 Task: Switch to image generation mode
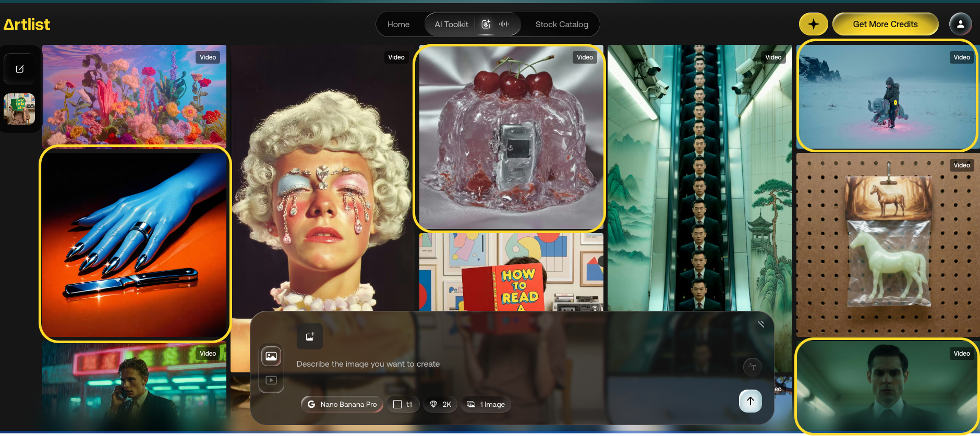271,356
